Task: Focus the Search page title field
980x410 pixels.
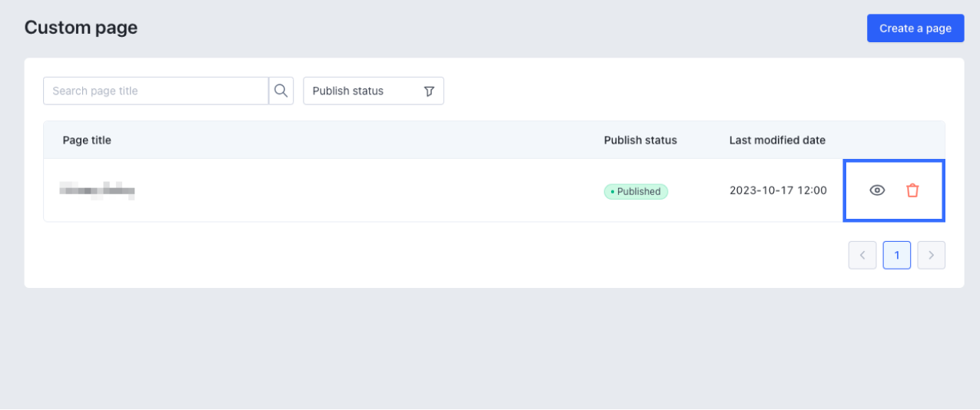Action: (x=155, y=91)
